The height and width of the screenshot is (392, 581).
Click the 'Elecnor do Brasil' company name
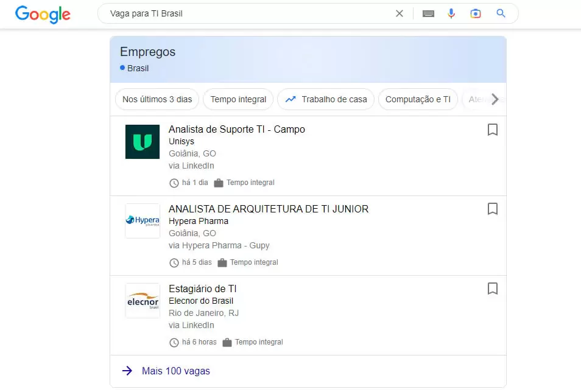[x=201, y=301]
